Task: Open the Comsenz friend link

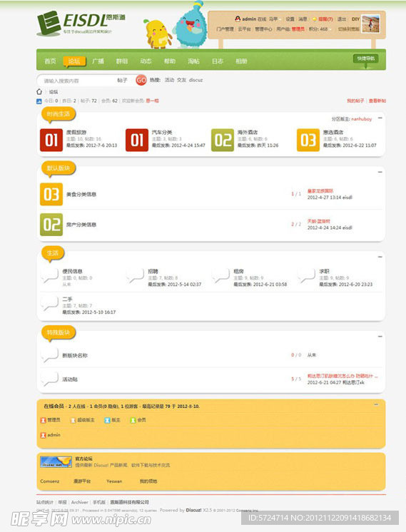Action: pos(50,481)
